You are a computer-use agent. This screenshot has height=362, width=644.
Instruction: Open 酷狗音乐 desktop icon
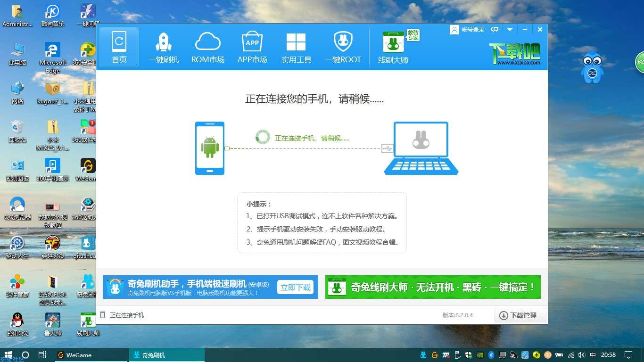point(53,16)
